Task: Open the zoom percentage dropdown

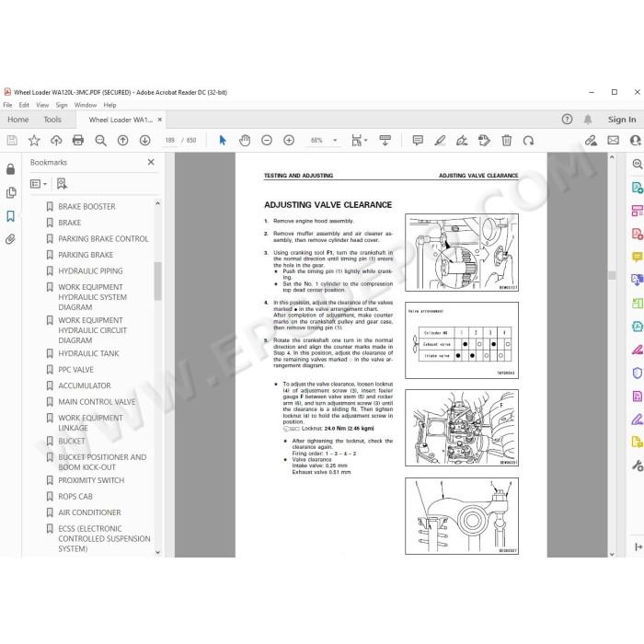Action: pyautogui.click(x=335, y=141)
